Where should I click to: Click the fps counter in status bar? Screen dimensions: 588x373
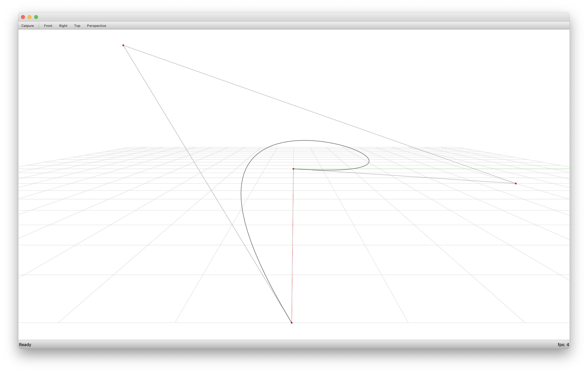coord(563,344)
